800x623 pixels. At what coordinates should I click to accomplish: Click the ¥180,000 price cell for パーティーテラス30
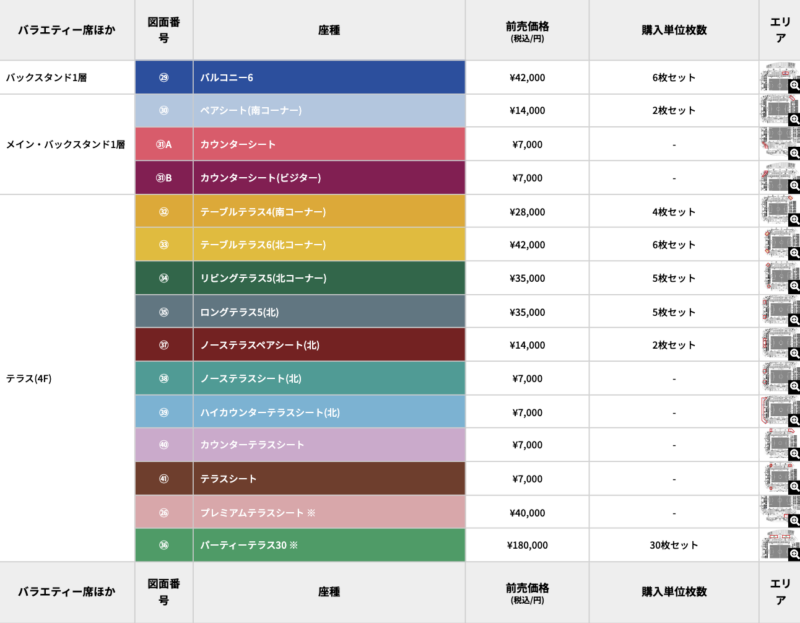coord(527,545)
